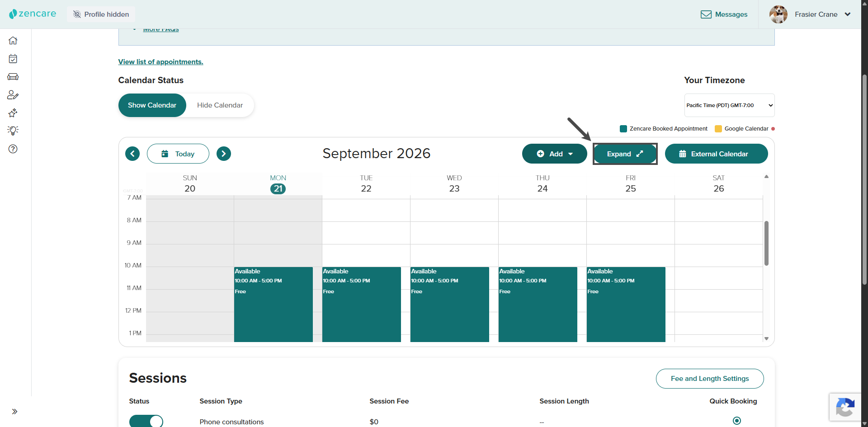This screenshot has width=868, height=427.
Task: Toggle the Phone consultations status switch
Action: click(x=146, y=421)
